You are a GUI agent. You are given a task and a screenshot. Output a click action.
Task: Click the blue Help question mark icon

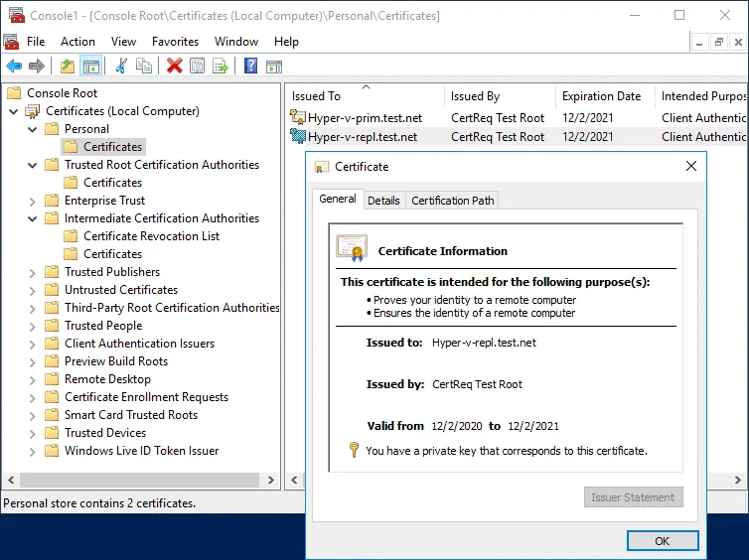[x=250, y=67]
